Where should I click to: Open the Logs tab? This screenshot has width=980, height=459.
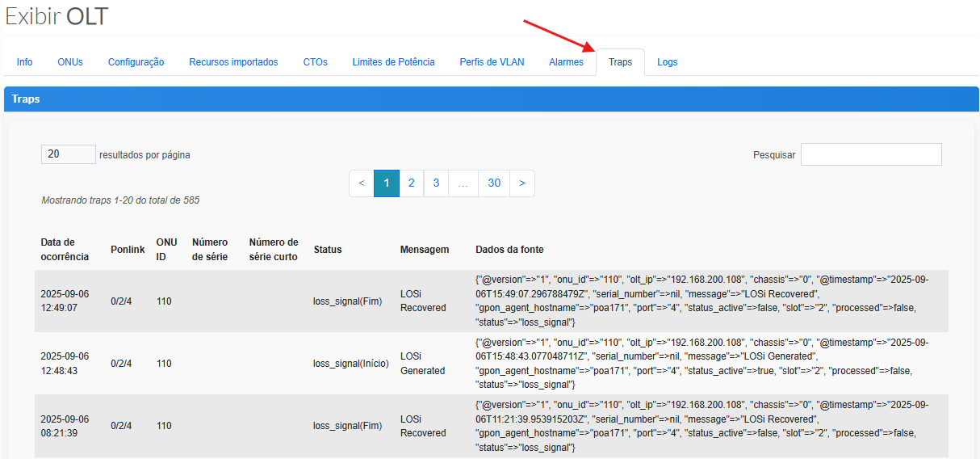(668, 62)
